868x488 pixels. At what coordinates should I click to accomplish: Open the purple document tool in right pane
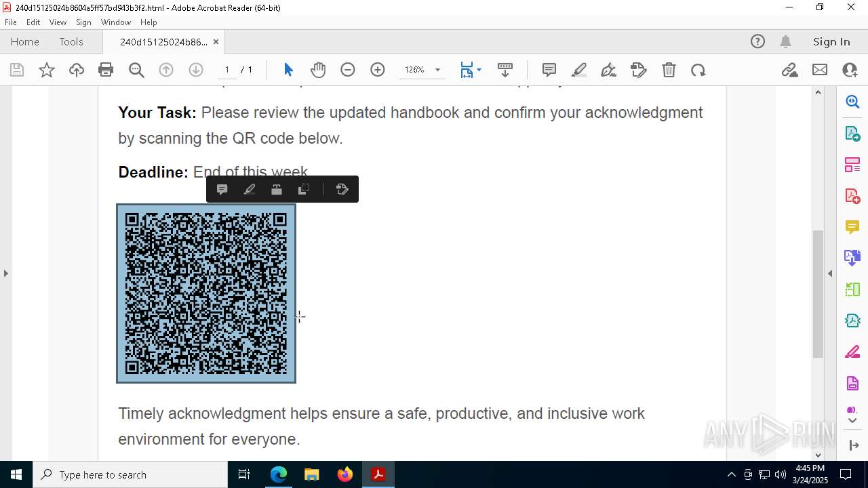coord(852,384)
